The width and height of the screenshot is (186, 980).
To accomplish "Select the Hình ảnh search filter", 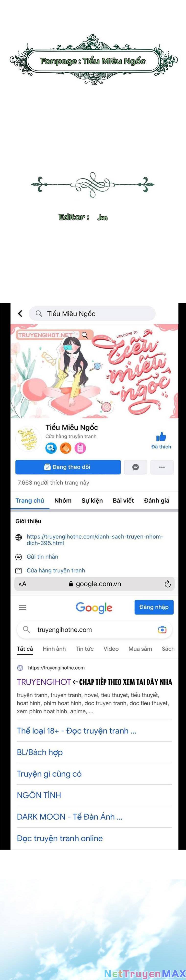I will tap(54, 649).
